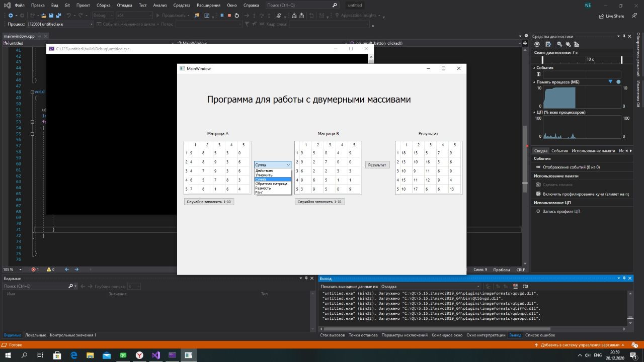Open diagnostics settings gear icon

point(537,44)
